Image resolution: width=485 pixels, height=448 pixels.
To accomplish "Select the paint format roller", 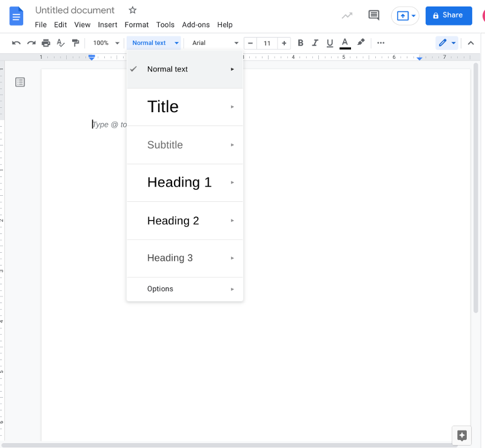I will point(75,43).
